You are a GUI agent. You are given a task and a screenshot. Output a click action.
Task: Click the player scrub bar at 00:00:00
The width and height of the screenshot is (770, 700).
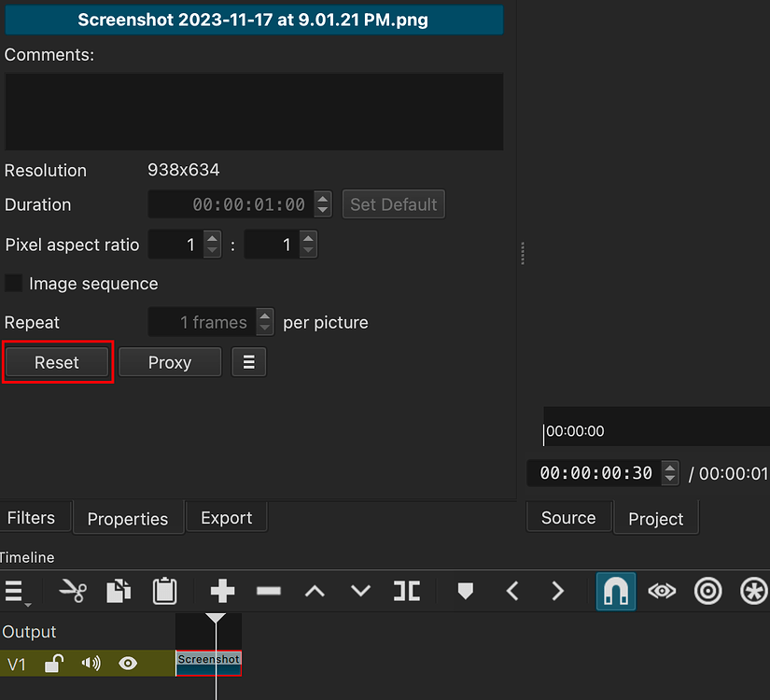pyautogui.click(x=656, y=427)
